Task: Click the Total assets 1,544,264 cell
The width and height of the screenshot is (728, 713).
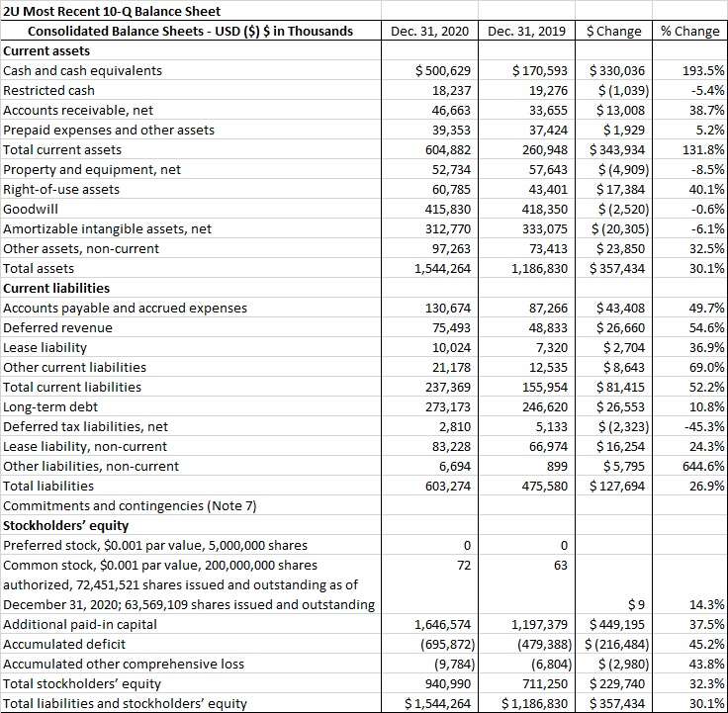Action: (430, 269)
